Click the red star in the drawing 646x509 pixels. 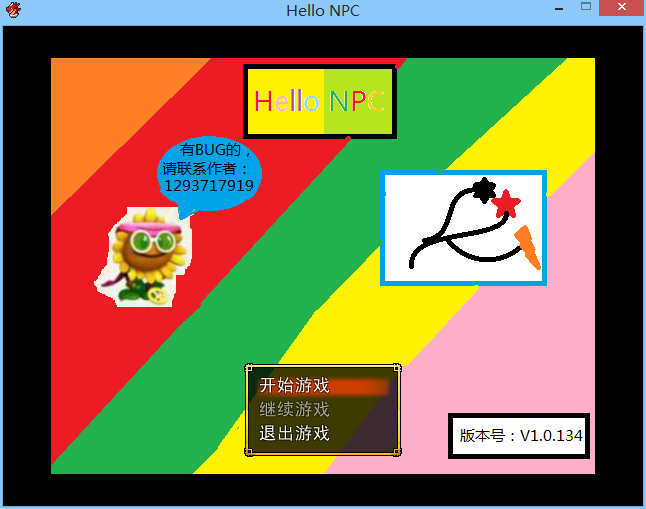[x=506, y=203]
